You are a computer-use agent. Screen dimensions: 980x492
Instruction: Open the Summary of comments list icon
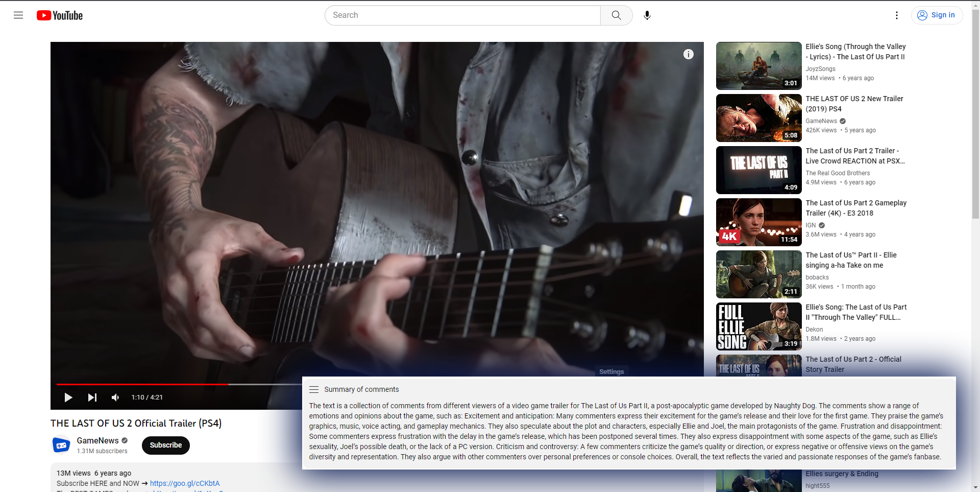[314, 389]
